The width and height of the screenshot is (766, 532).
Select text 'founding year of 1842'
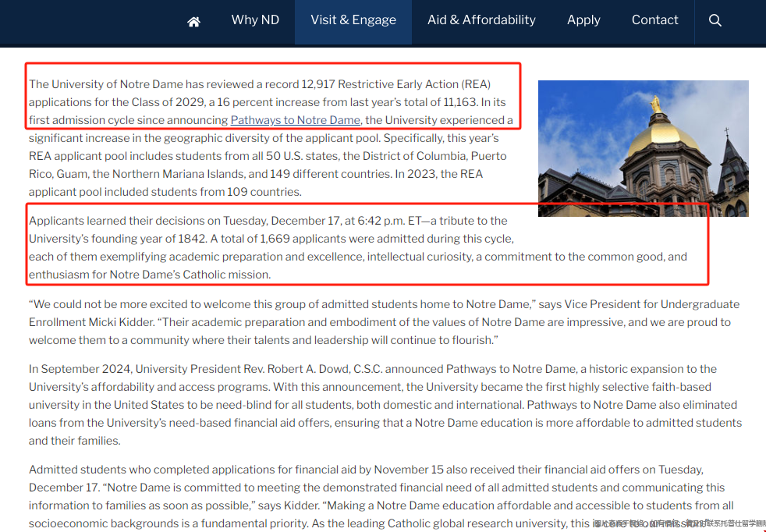tap(150, 239)
